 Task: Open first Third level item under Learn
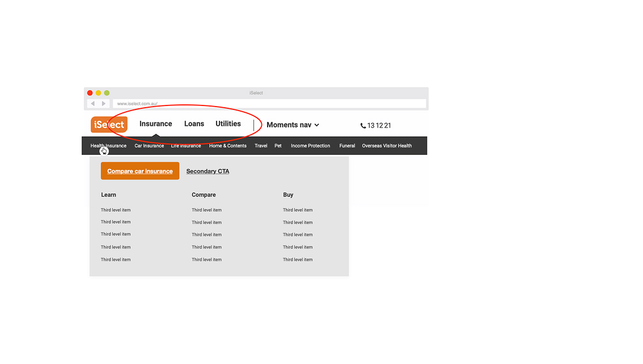tap(116, 210)
